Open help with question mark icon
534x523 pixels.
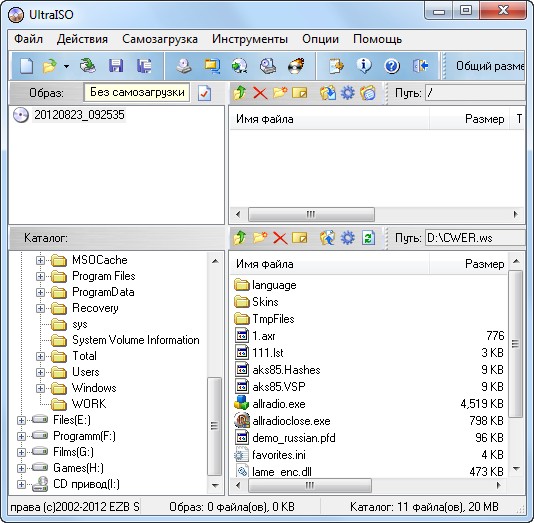(392, 66)
